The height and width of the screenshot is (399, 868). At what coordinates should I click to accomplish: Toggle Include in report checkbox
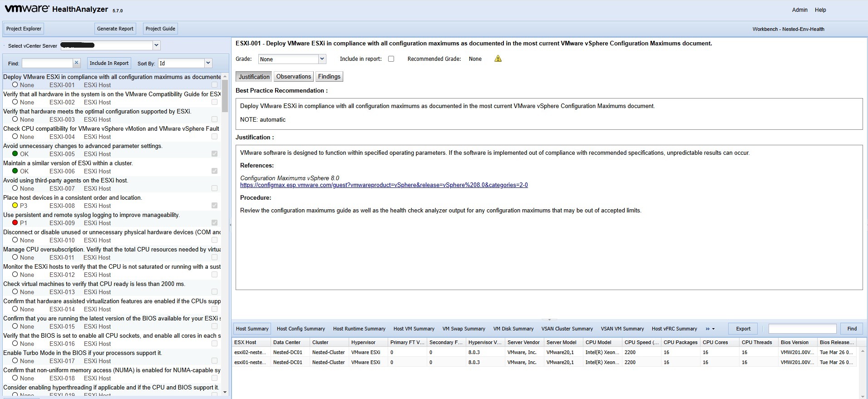[x=391, y=59]
